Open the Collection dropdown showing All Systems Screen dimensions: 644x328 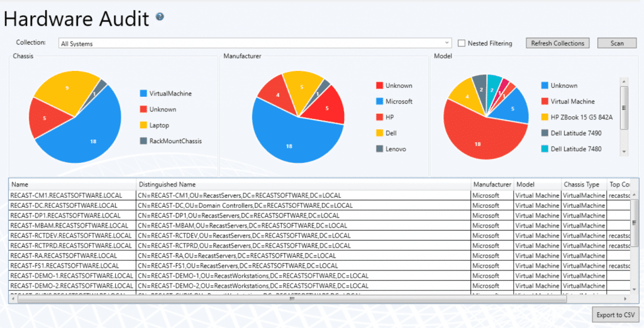tap(255, 43)
